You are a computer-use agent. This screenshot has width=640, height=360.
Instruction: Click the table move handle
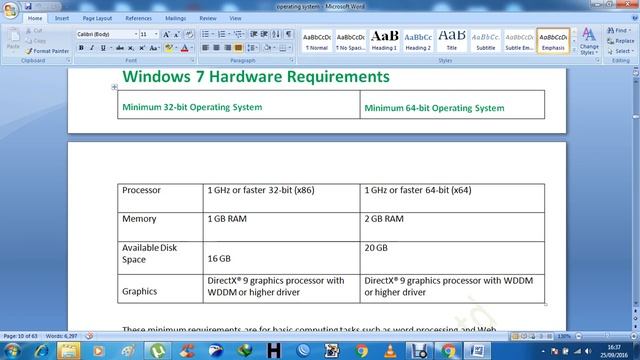[x=114, y=87]
